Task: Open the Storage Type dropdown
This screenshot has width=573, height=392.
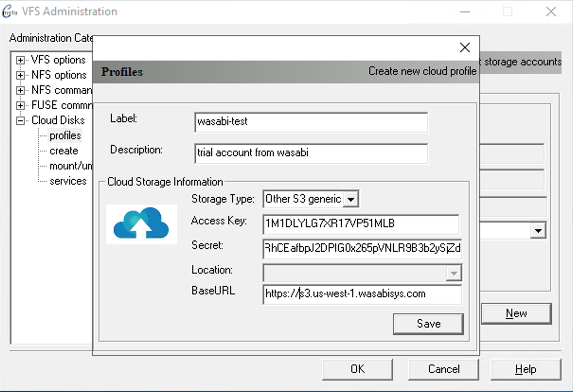Action: [x=350, y=199]
